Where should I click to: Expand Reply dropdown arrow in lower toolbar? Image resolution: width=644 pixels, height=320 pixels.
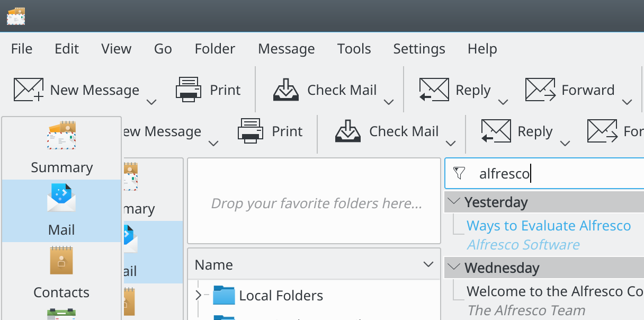(565, 143)
